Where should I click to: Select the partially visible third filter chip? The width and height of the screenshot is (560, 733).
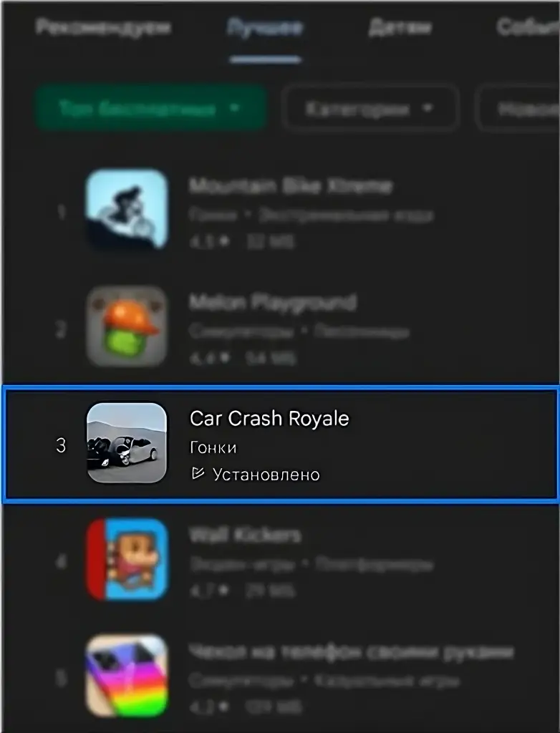click(x=519, y=109)
